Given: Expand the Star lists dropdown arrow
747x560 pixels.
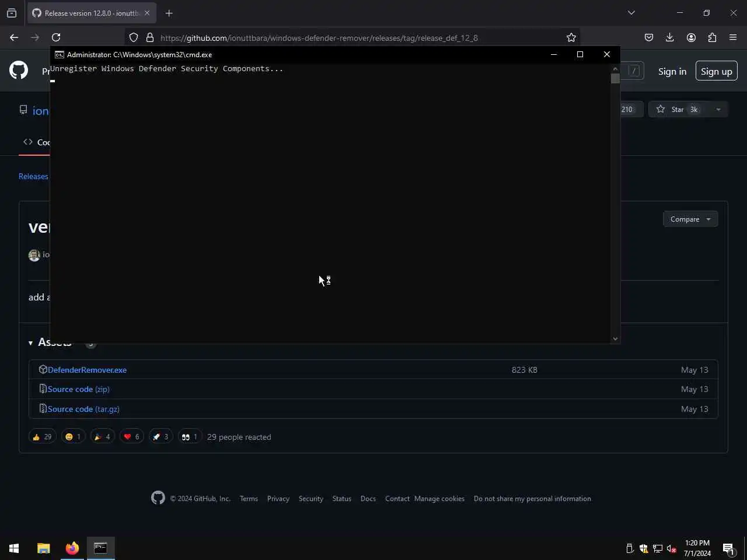Looking at the screenshot, I should coord(718,109).
